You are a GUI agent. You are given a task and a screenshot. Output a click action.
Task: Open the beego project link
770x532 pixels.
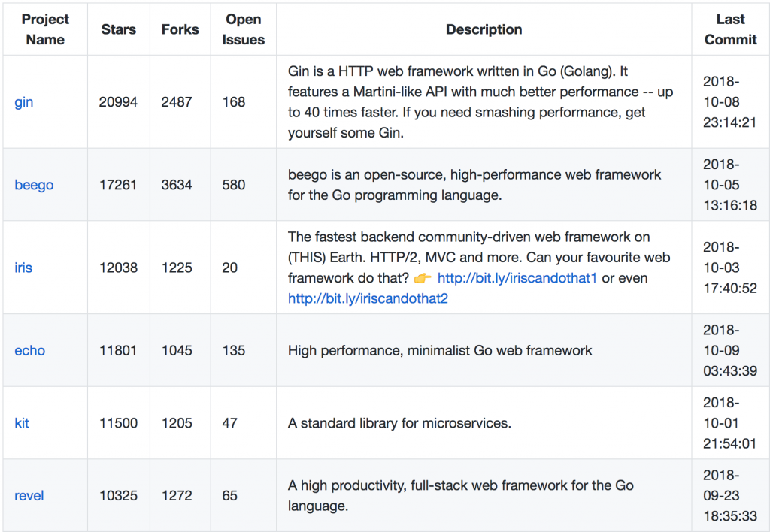tap(34, 185)
